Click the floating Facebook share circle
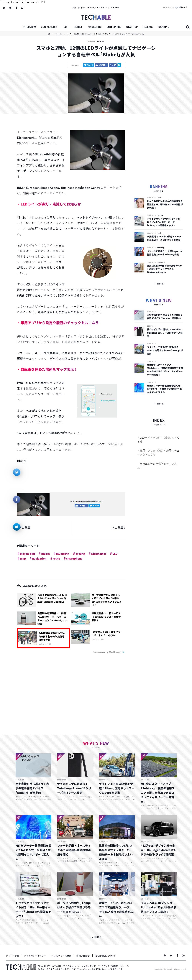The image size is (192, 980). coord(17,499)
